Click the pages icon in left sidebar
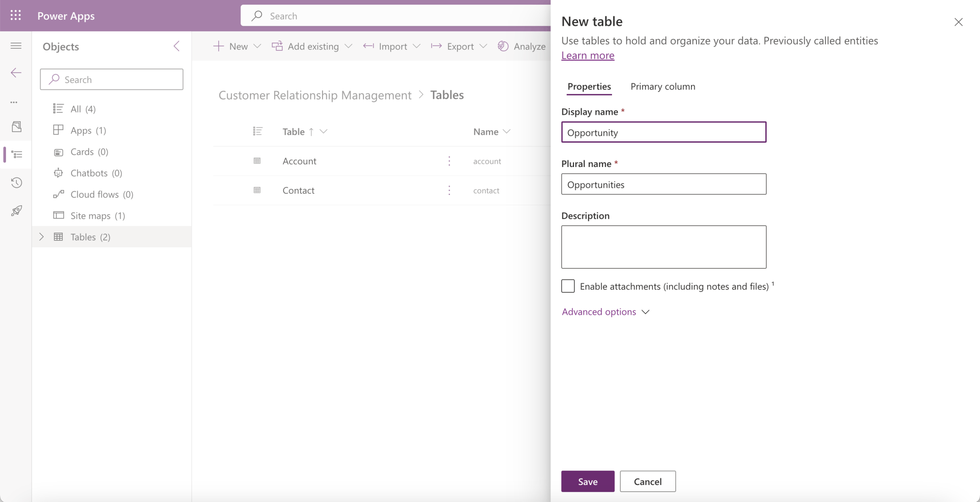Viewport: 980px width, 502px height. tap(16, 127)
